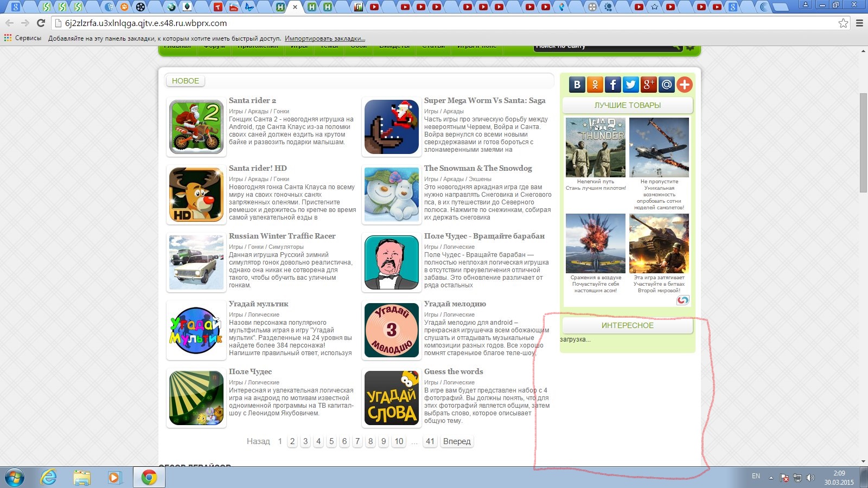Image resolution: width=868 pixels, height=488 pixels.
Task: Click the browser back arrow
Action: coord(9,23)
